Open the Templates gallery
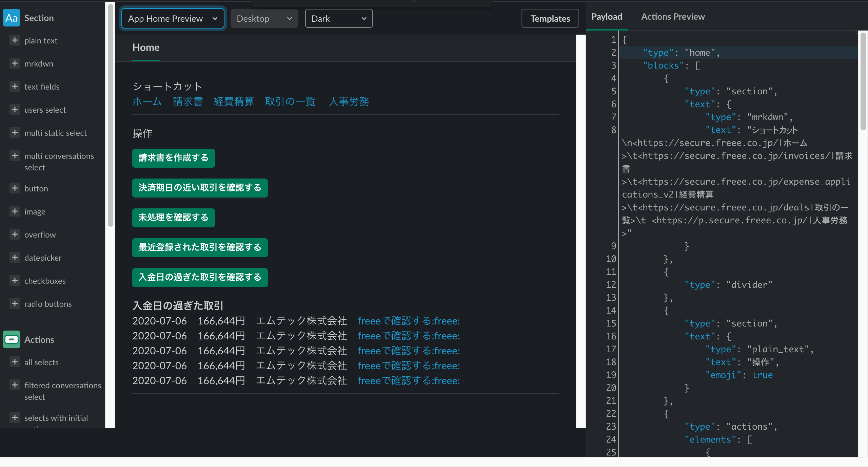 (550, 18)
